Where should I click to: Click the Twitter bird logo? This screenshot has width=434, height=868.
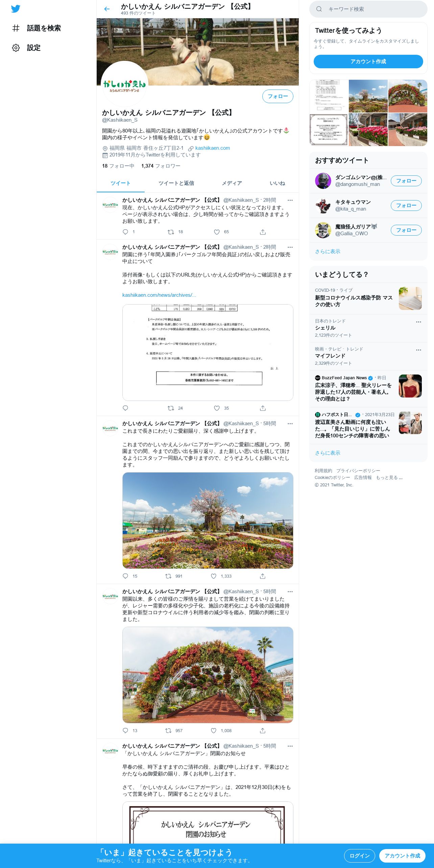tap(16, 9)
